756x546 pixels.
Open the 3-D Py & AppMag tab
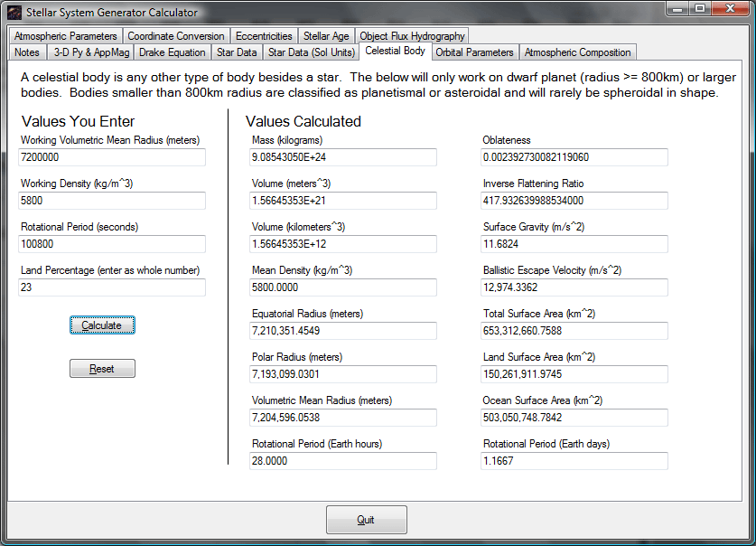coord(91,52)
